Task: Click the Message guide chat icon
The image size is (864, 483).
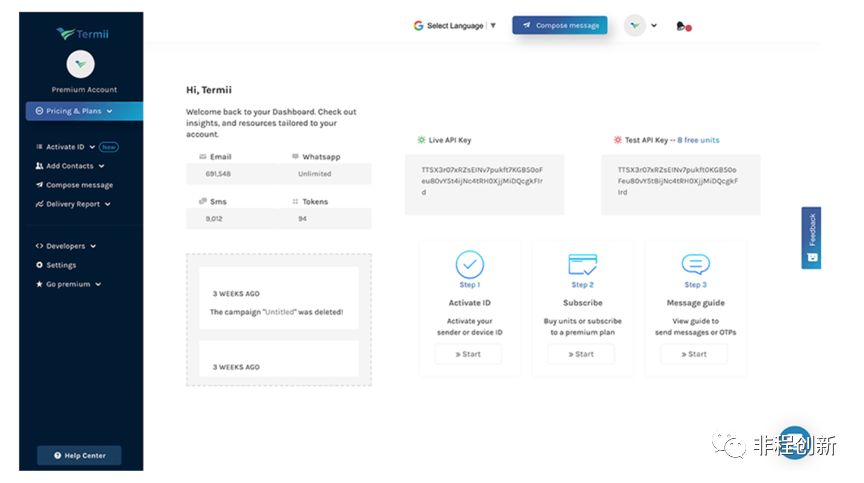Action: (695, 264)
